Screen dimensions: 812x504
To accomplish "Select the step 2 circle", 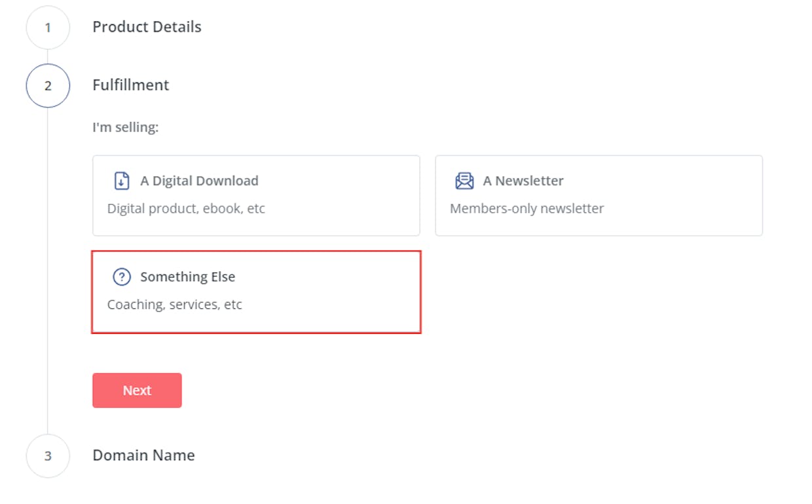I will click(x=48, y=86).
